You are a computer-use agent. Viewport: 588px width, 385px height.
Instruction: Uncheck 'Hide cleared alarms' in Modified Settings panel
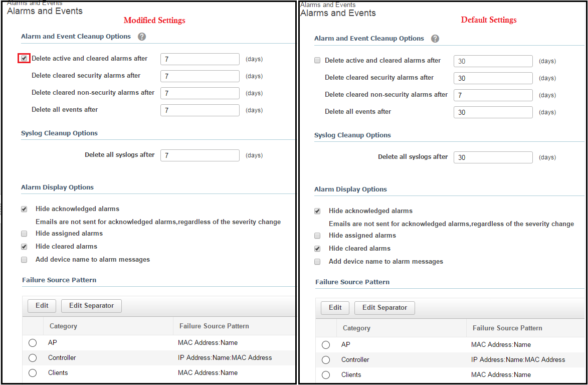[24, 247]
